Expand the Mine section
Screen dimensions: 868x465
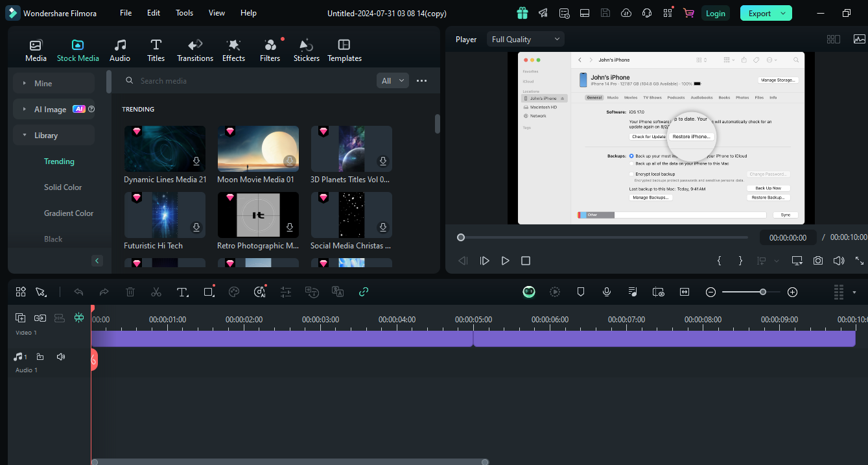click(54, 83)
